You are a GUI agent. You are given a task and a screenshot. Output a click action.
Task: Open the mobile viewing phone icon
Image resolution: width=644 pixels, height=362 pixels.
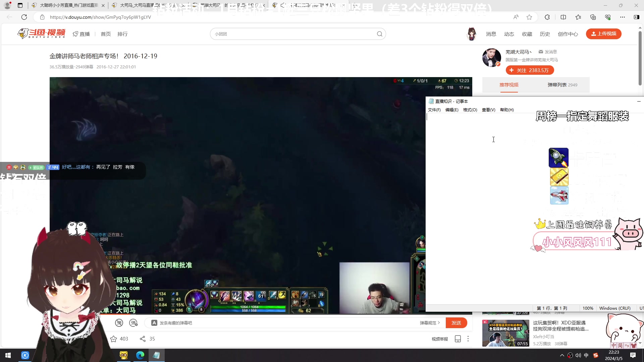[458, 339]
